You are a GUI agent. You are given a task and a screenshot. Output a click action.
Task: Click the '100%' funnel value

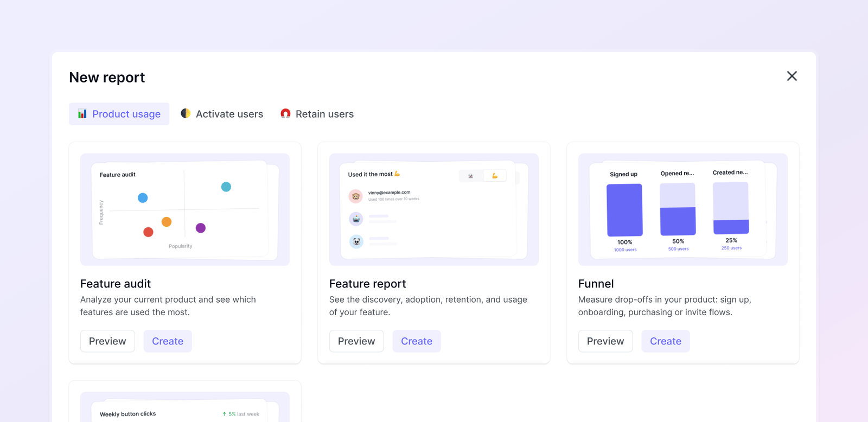(625, 242)
